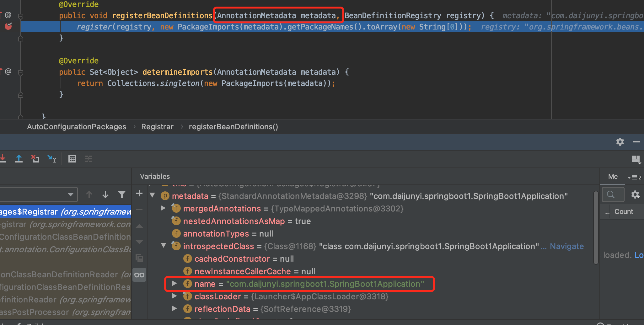Select the ages$Registrar stack frame
This screenshot has height=325, width=644.
tap(66, 212)
